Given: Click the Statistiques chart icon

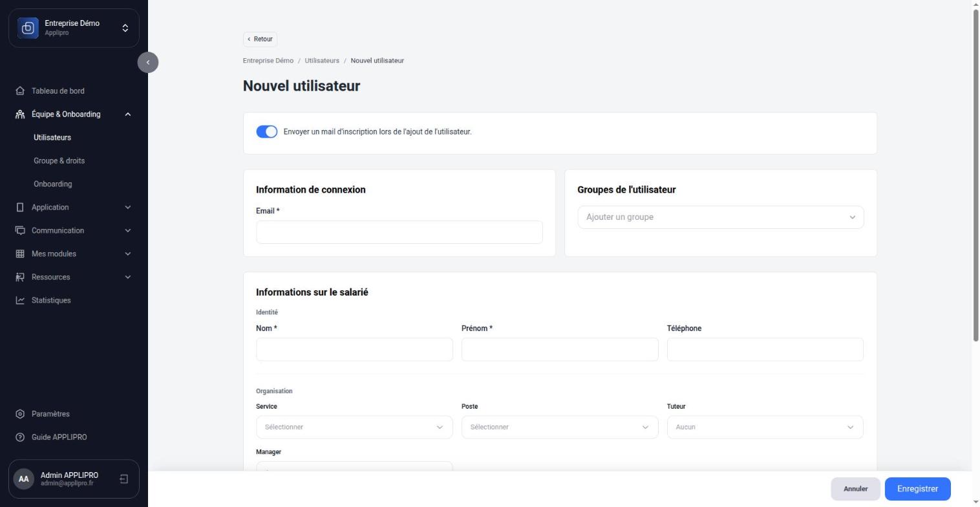Looking at the screenshot, I should [20, 301].
